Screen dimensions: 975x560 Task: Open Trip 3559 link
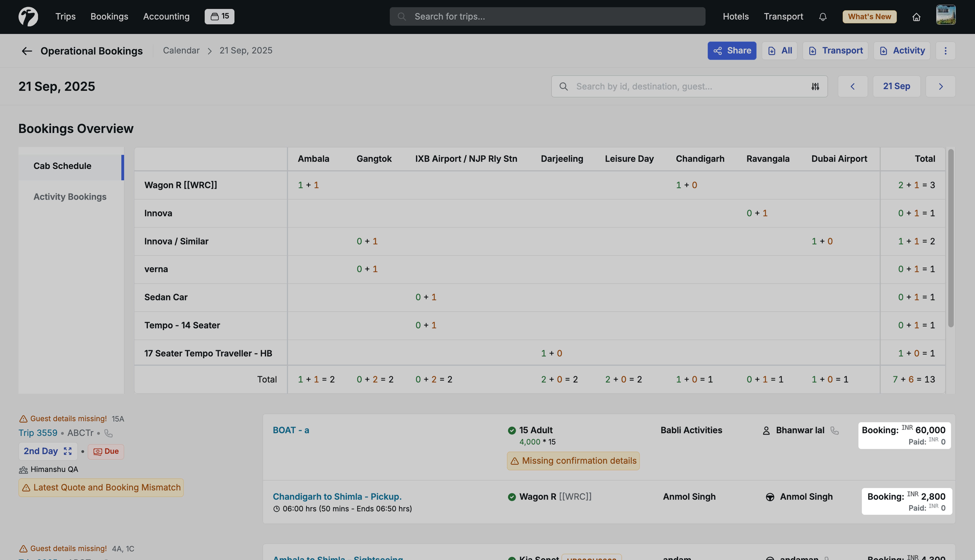pyautogui.click(x=38, y=433)
